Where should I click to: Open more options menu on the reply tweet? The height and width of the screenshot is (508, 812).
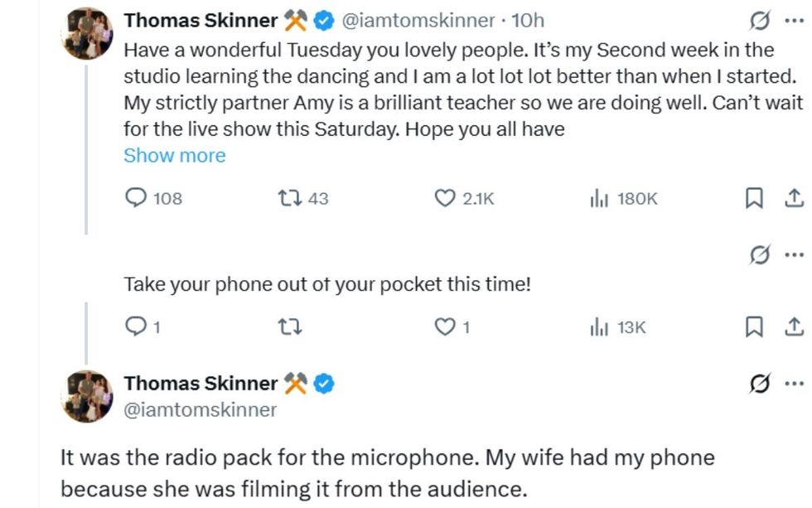coord(795,255)
